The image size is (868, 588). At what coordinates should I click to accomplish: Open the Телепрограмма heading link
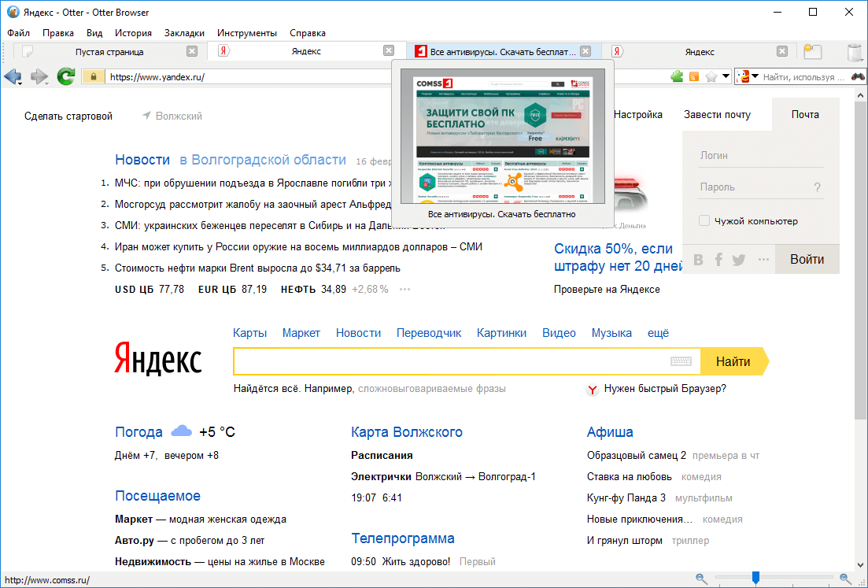(402, 538)
